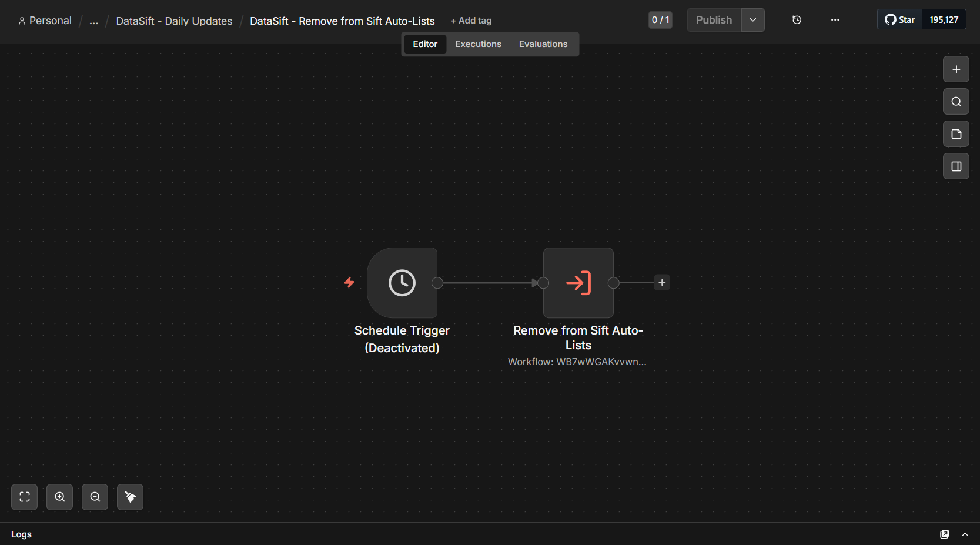This screenshot has height=545, width=980.
Task: Add a node after Remove from Sift output
Action: (x=662, y=283)
